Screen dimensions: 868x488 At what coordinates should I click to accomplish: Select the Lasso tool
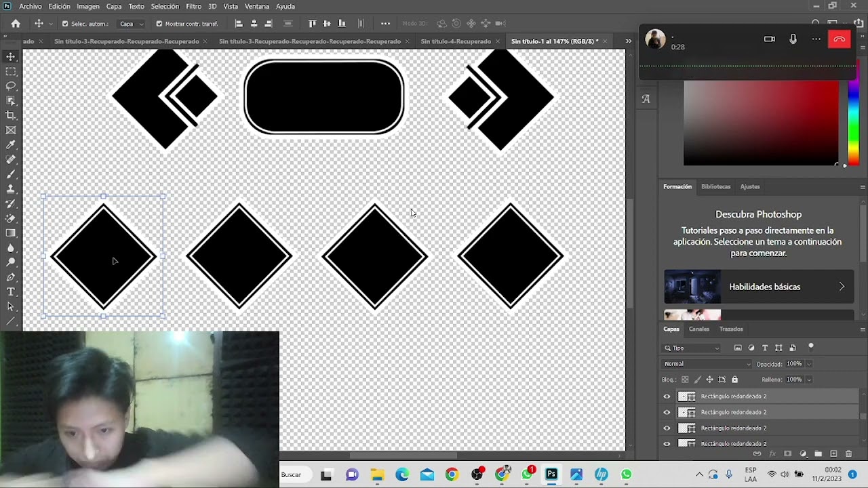point(11,86)
